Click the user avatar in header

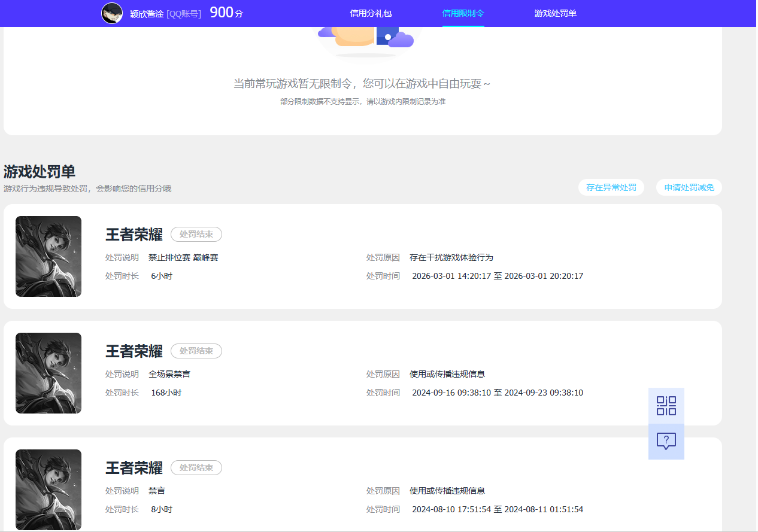pyautogui.click(x=112, y=13)
